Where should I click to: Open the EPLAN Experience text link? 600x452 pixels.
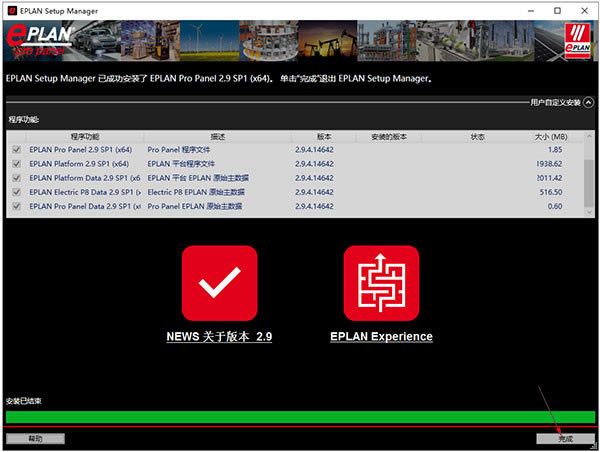[x=381, y=337]
